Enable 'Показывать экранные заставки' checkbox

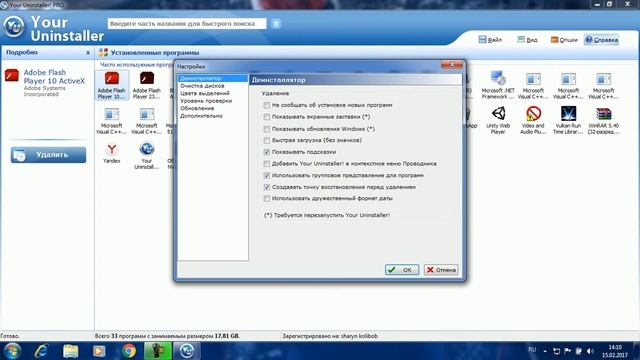click(x=267, y=117)
